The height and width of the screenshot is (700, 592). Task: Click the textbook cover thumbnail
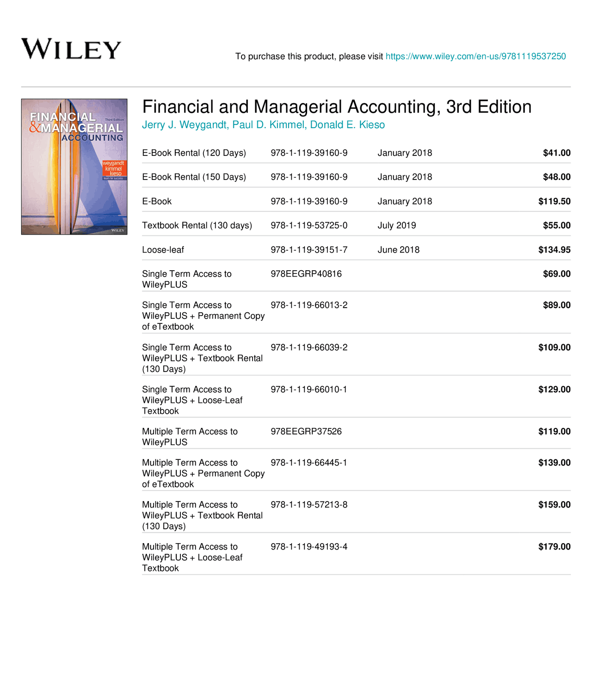pyautogui.click(x=74, y=167)
